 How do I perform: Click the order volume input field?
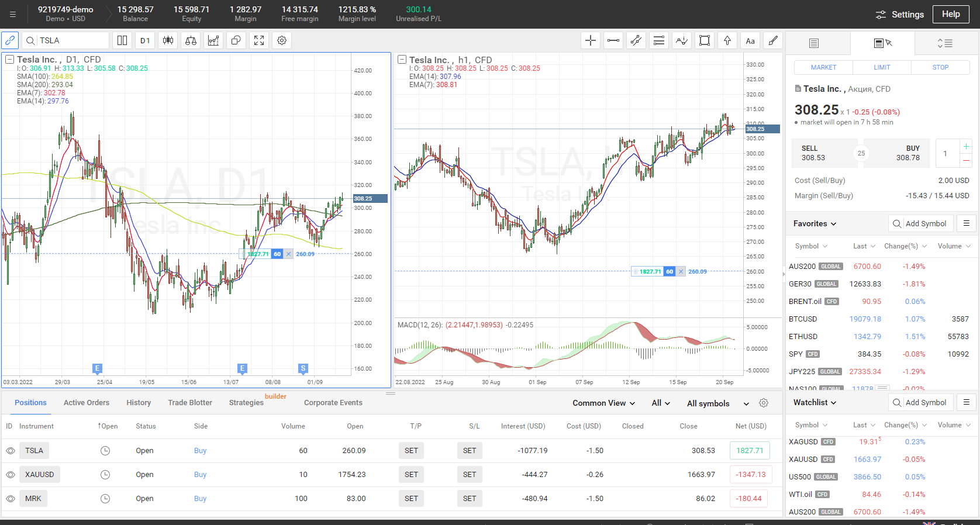(x=947, y=153)
